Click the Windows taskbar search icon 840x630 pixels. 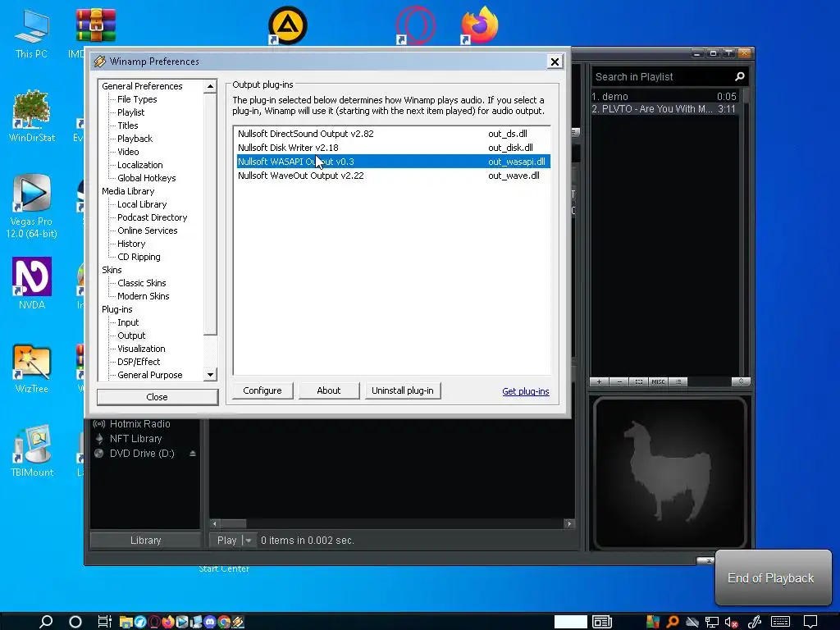46,622
